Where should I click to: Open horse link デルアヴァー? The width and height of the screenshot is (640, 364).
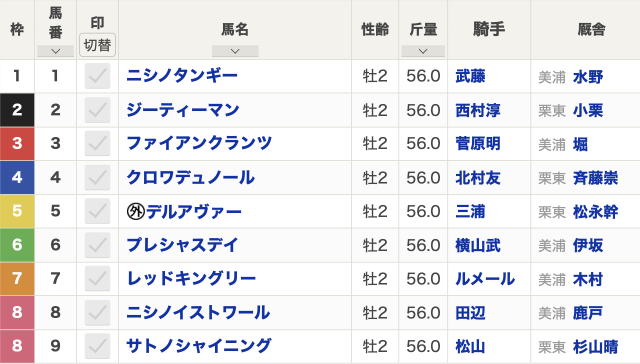193,212
